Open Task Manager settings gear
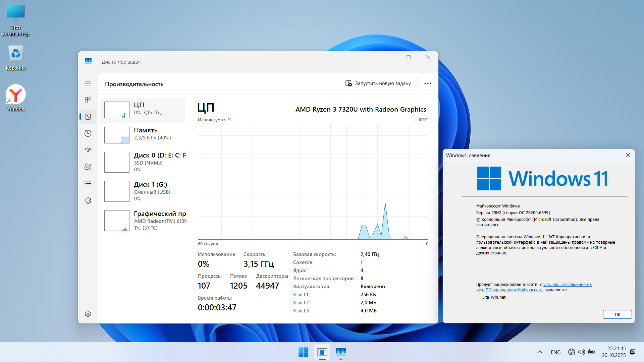 88,314
